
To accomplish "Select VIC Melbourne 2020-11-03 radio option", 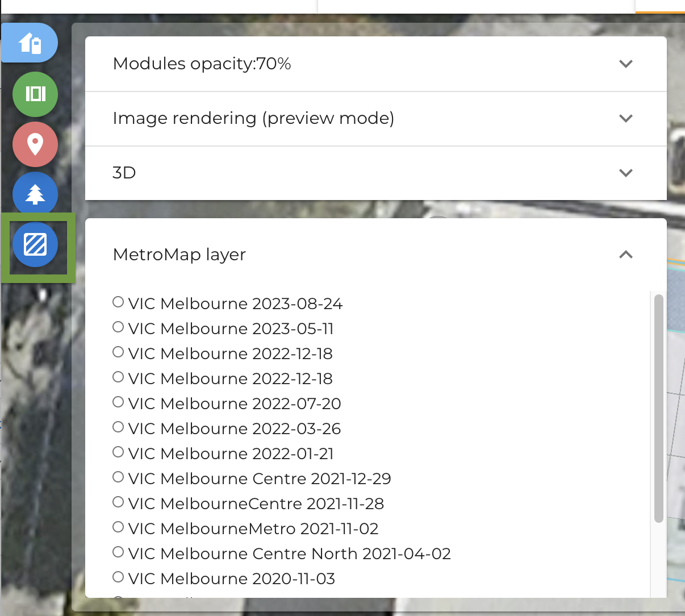I will point(118,577).
